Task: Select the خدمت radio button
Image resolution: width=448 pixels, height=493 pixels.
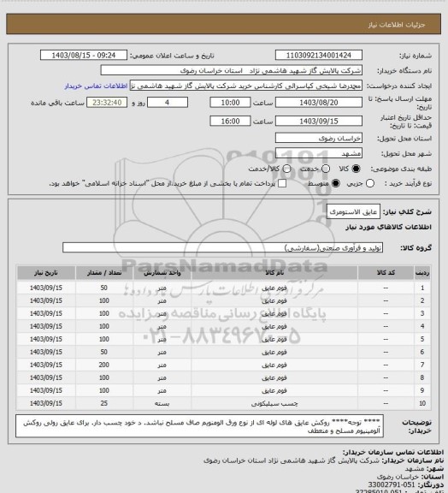Action: (326, 169)
